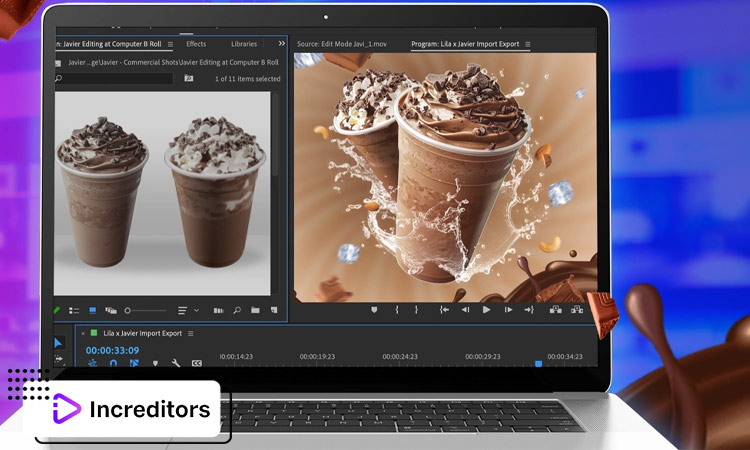This screenshot has width=750, height=450.
Task: Click the 00:00:29:23 ruler mark
Action: click(x=483, y=357)
